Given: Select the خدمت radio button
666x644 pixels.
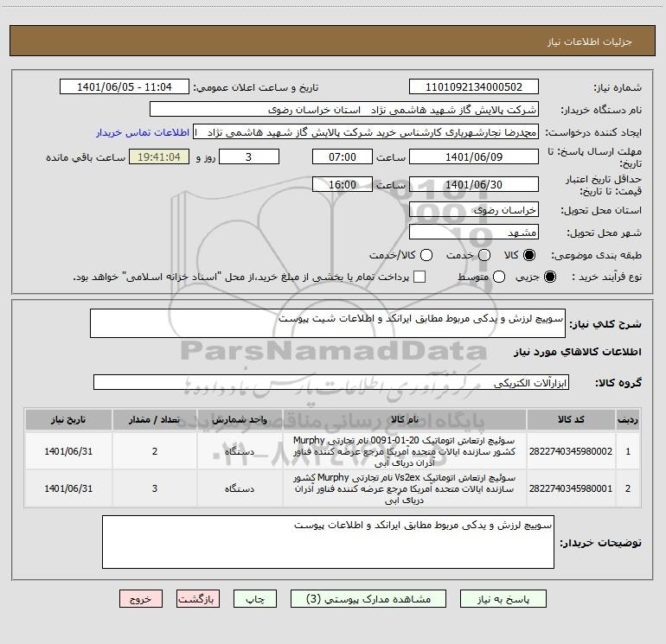Looking at the screenshot, I should (x=484, y=255).
